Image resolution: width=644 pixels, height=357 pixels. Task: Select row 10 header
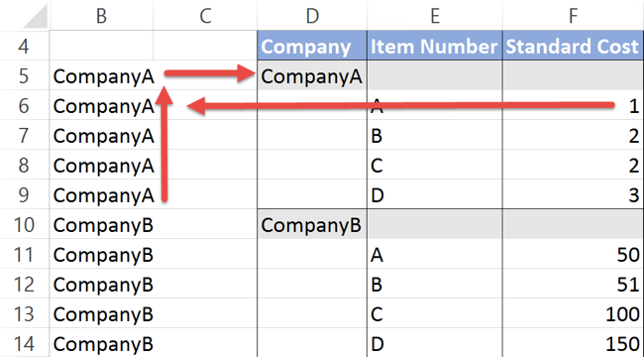(x=25, y=224)
